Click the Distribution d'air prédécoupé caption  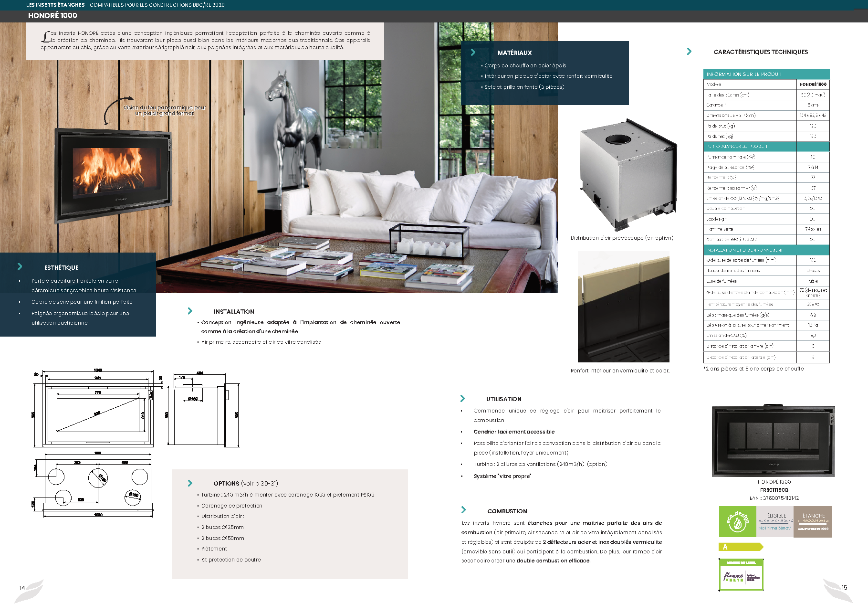(x=622, y=238)
